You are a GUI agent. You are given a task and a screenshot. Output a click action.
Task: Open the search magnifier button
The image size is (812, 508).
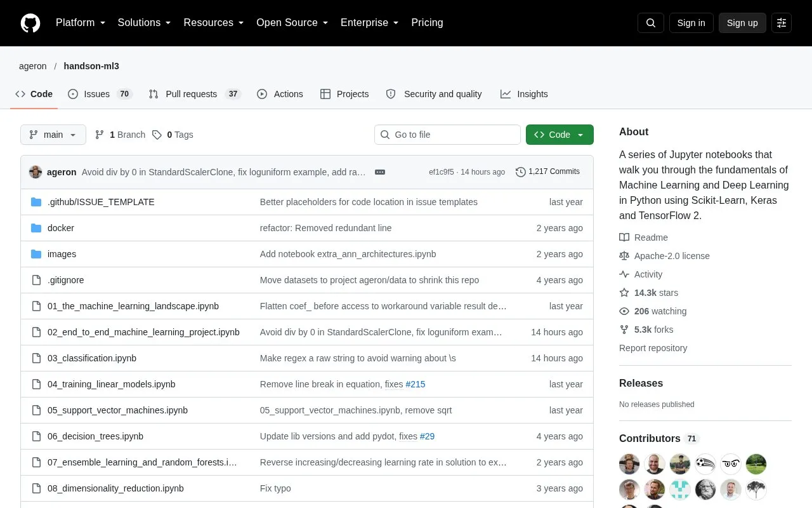pos(651,23)
